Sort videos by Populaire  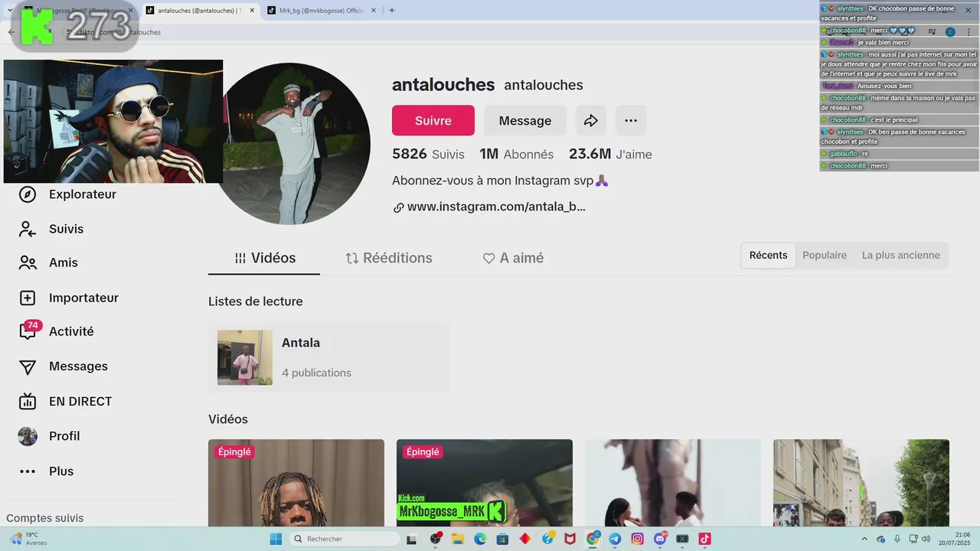[x=825, y=256]
